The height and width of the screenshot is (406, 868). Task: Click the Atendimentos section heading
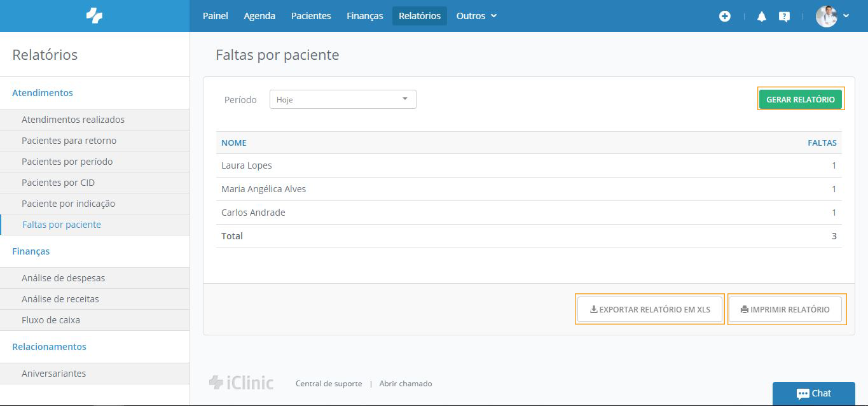(x=43, y=93)
